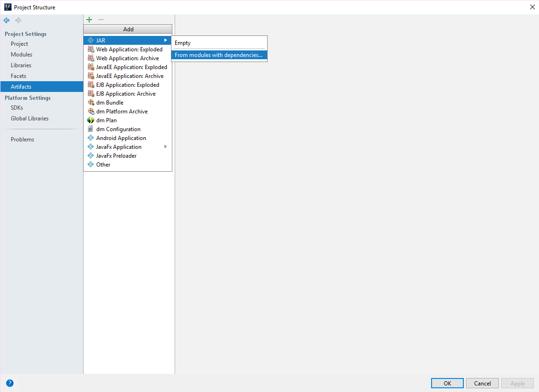Select JavaEE Application: Exploded menu entry
The height and width of the screenshot is (392, 539).
[128, 67]
